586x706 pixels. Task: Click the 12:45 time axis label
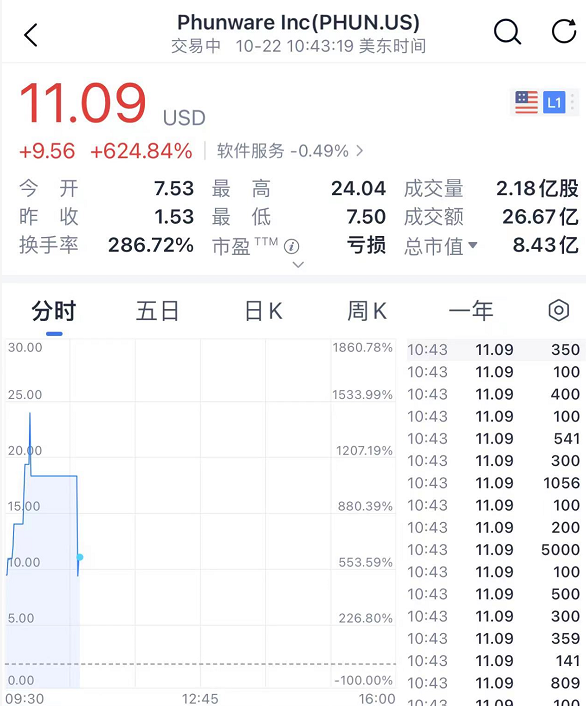(x=200, y=699)
